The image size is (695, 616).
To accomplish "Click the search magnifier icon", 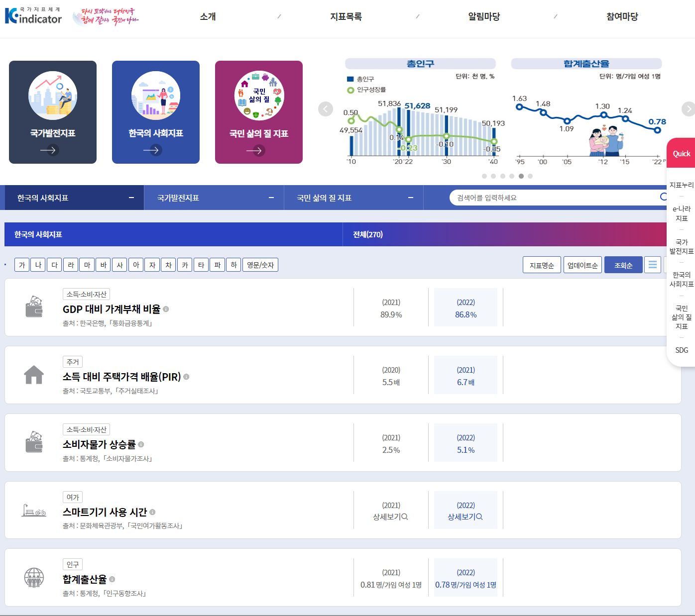I will pos(663,197).
